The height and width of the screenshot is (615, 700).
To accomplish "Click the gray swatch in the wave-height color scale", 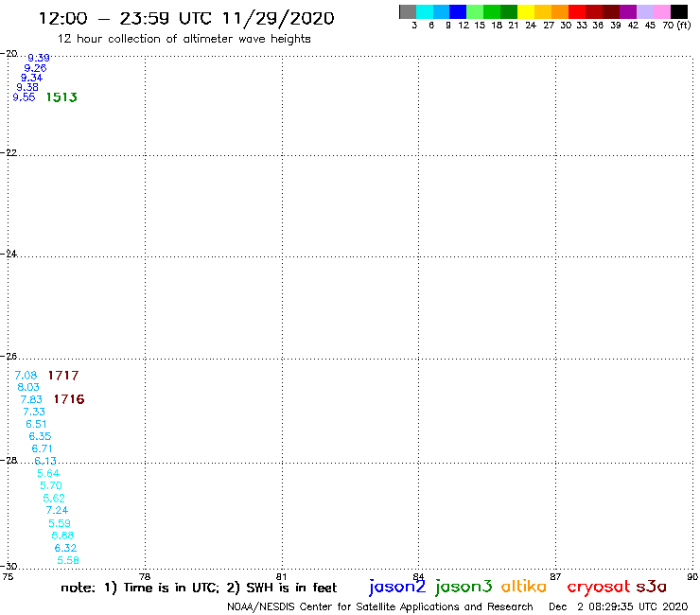I will [408, 11].
